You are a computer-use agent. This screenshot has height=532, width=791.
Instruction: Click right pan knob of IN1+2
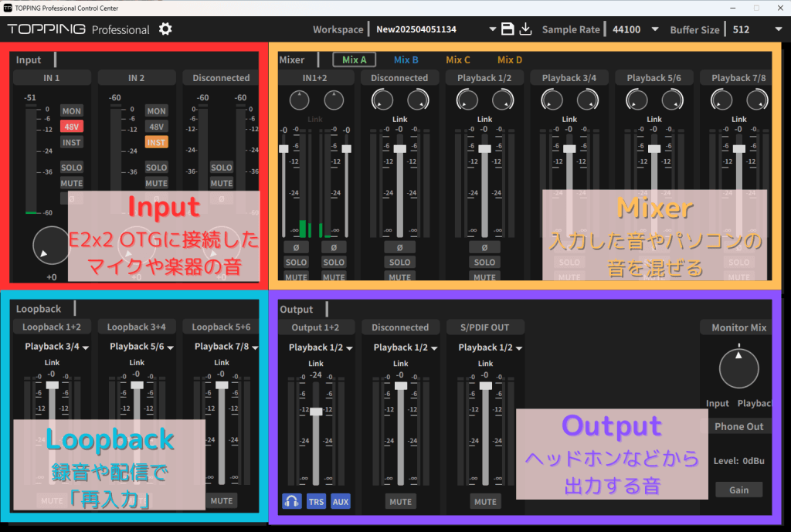point(334,100)
